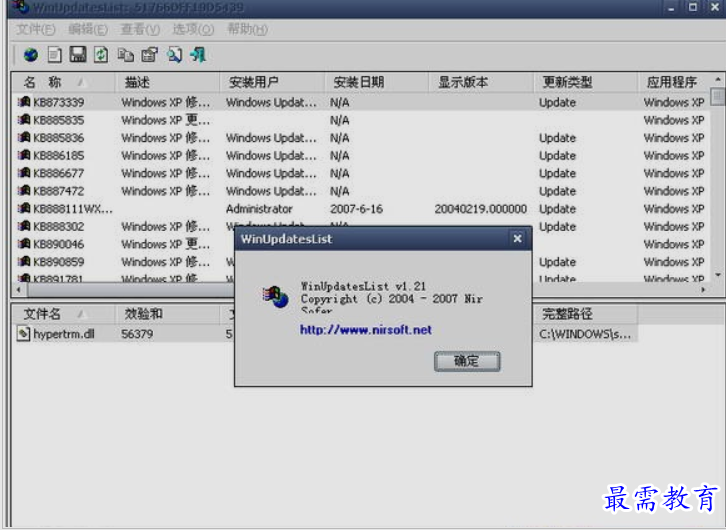Select the date cell 2007-6-16
This screenshot has height=530, width=726.
(357, 209)
